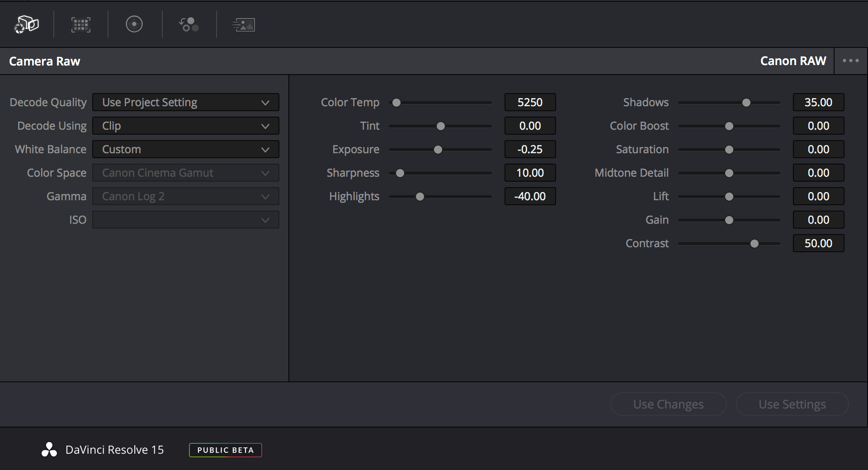Open the Camera Raw palette icon
Screen dimensions: 868x470
point(27,24)
